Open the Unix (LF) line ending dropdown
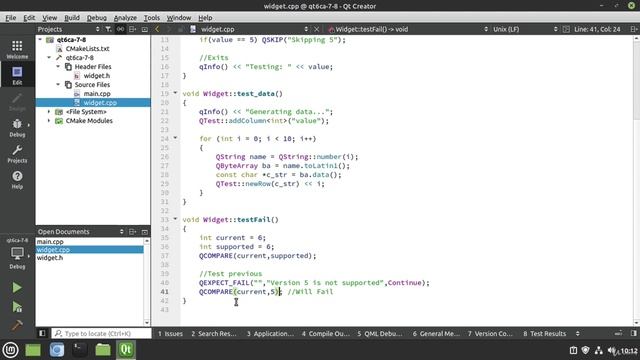This screenshot has width=640, height=360. click(x=524, y=29)
